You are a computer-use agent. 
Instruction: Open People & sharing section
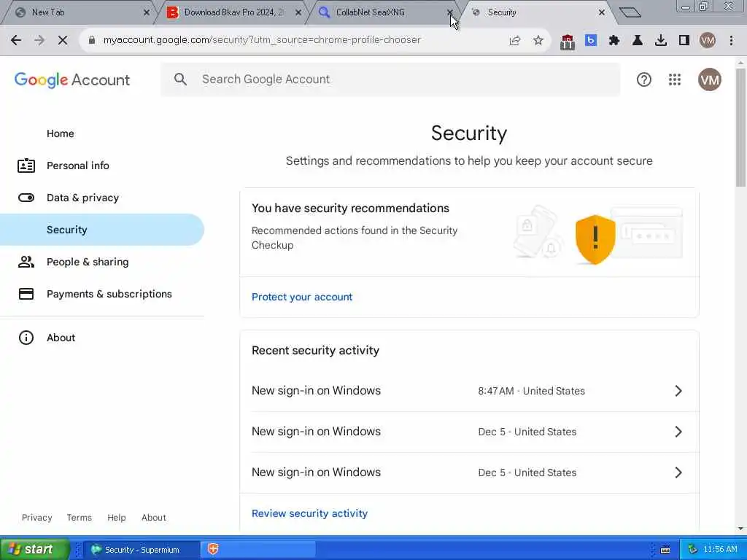click(x=88, y=262)
